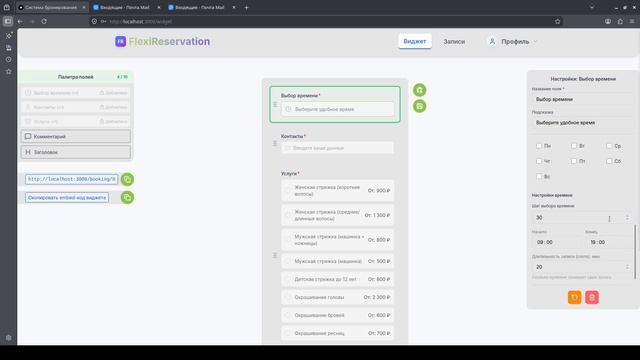Bookmark page with star icon

click(x=558, y=21)
